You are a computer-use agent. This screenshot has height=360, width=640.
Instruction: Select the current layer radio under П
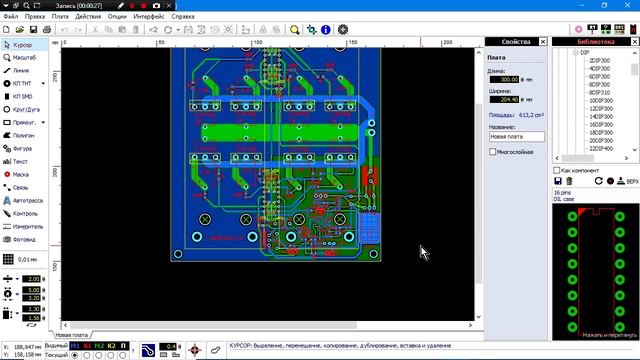pos(123,356)
